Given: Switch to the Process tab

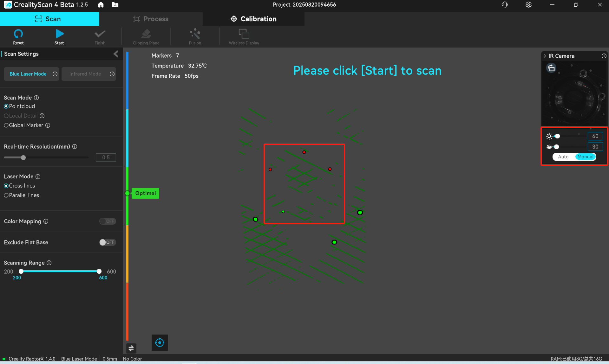Looking at the screenshot, I should tap(151, 19).
